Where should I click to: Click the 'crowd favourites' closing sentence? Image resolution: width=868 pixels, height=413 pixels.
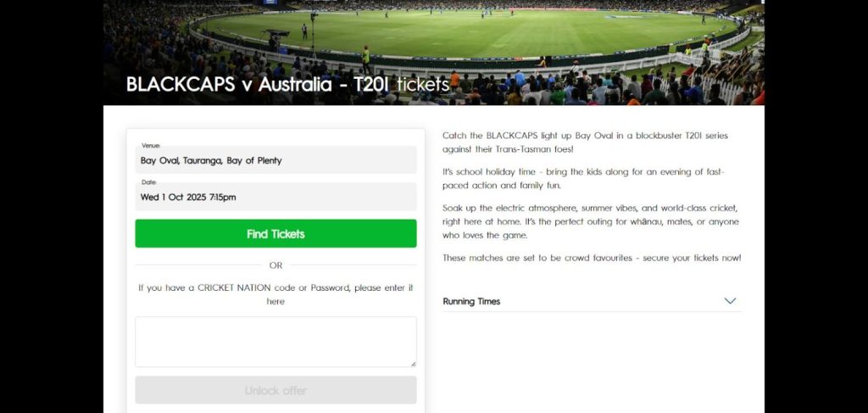click(x=592, y=258)
